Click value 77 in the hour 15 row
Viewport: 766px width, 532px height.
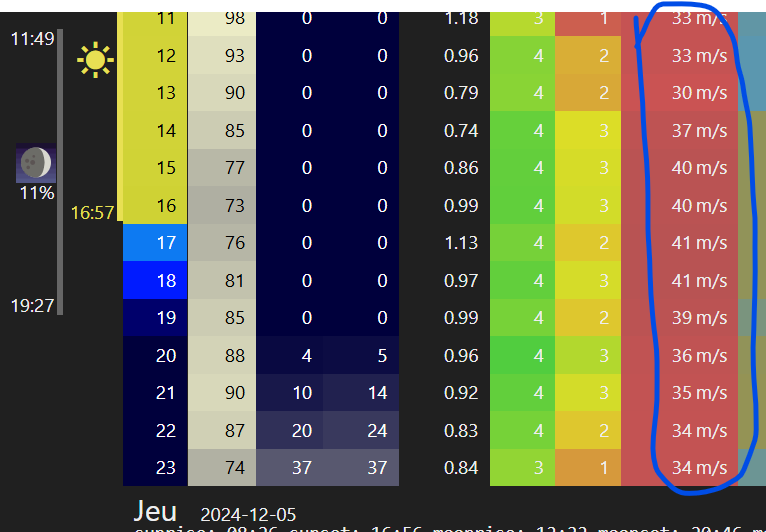(x=222, y=168)
